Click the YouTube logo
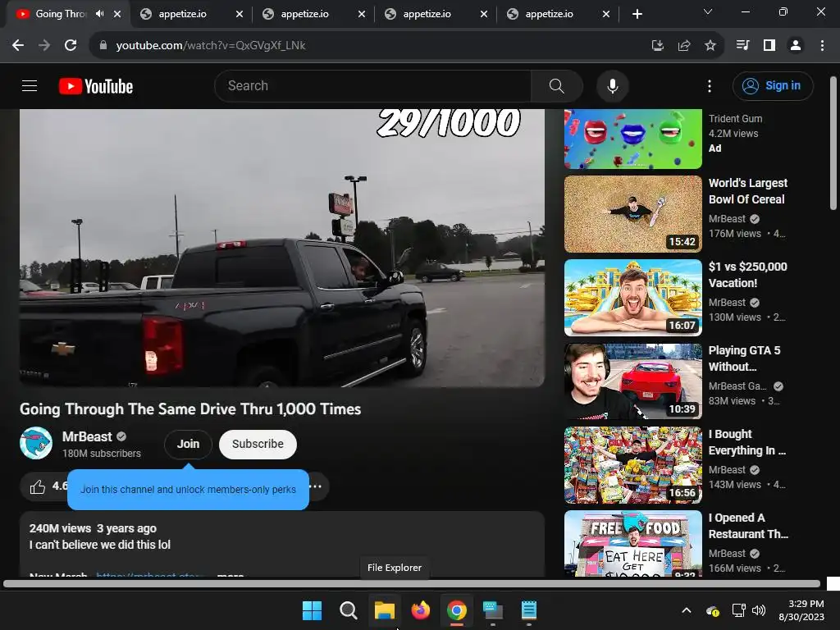The height and width of the screenshot is (630, 840). point(96,86)
